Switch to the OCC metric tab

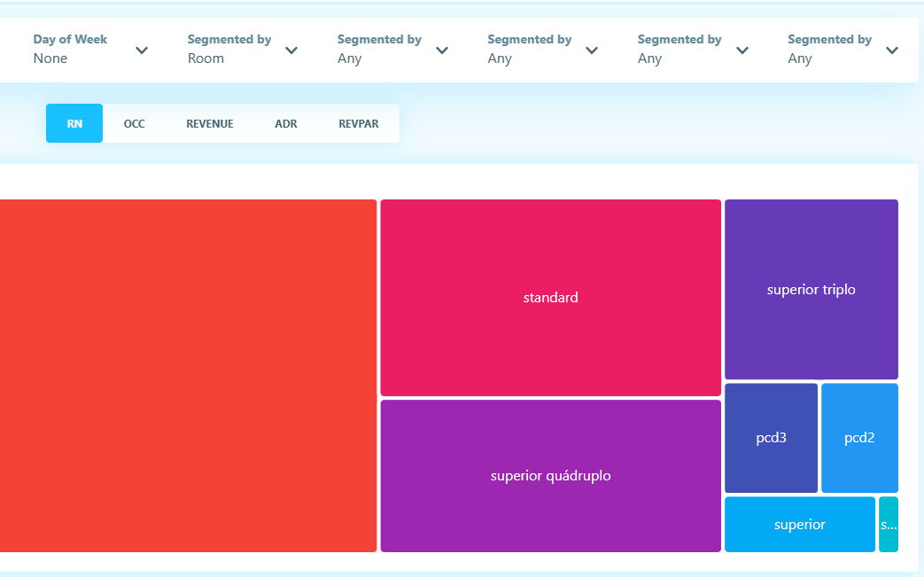[134, 123]
